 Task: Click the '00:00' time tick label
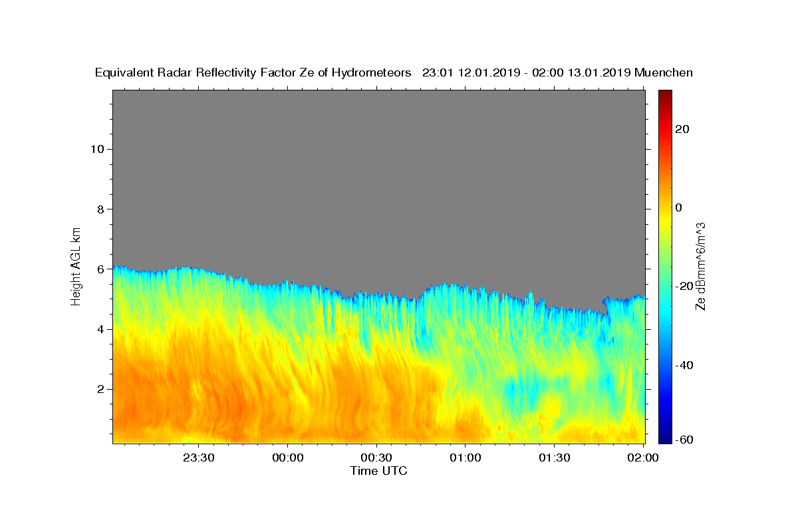(288, 458)
